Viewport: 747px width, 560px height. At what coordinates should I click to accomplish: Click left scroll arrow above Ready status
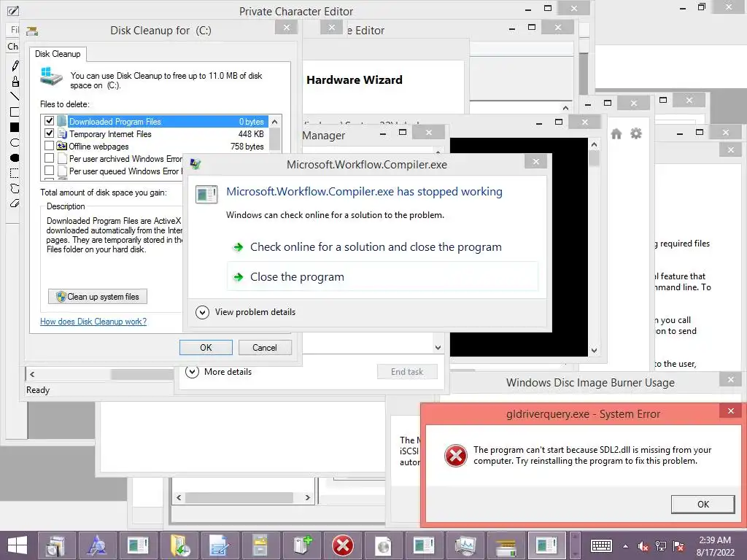coord(32,374)
